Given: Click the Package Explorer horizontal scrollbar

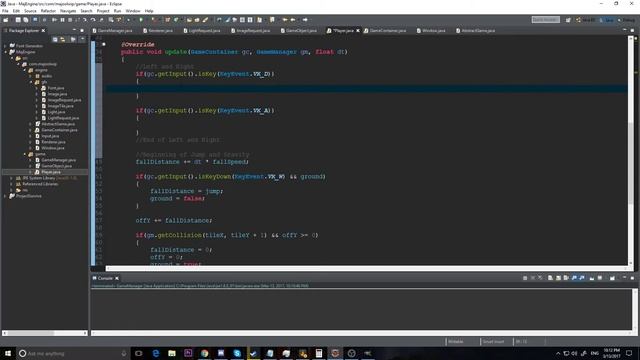Looking at the screenshot, I should pyautogui.click(x=45, y=333).
